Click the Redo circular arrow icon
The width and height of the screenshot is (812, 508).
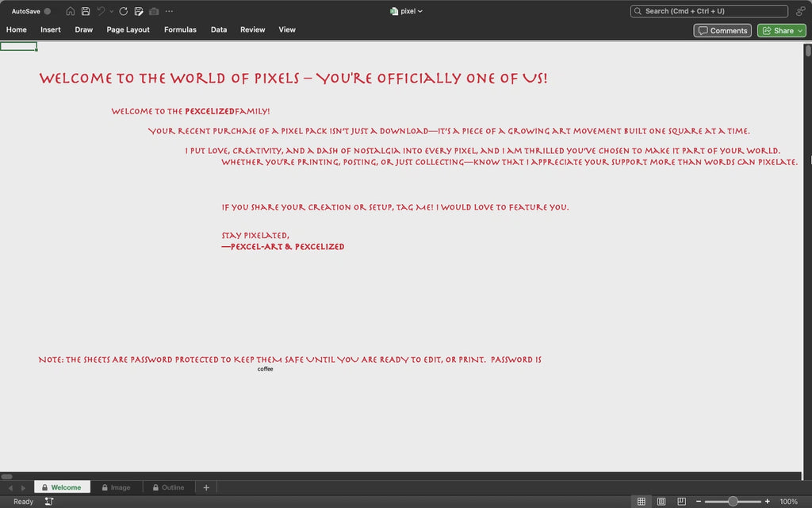[123, 11]
